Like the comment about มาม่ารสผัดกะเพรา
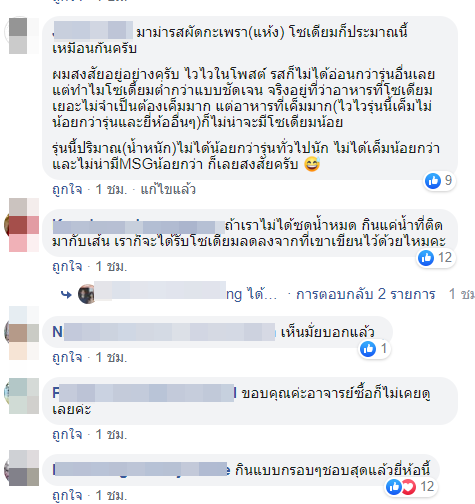The image size is (475, 504). [x=67, y=190]
